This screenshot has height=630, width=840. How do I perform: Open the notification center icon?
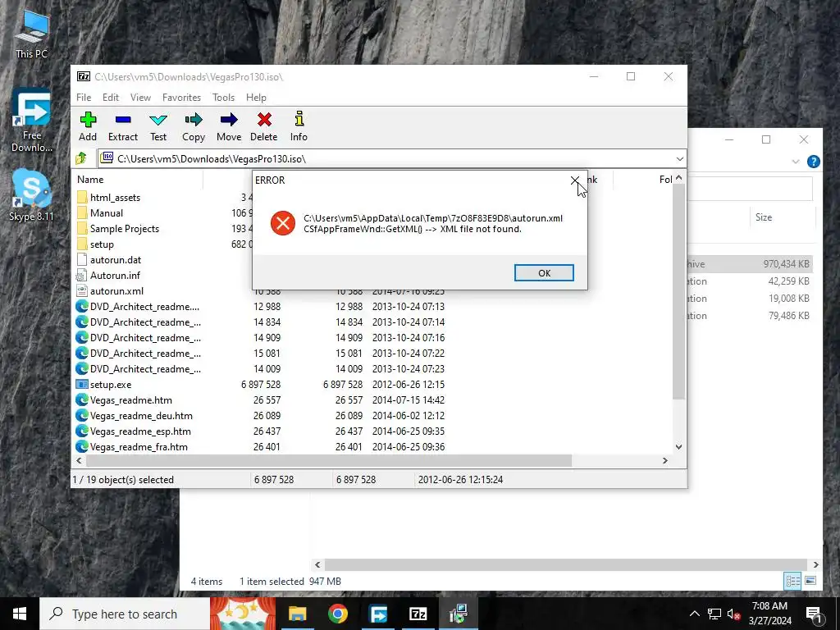814,614
